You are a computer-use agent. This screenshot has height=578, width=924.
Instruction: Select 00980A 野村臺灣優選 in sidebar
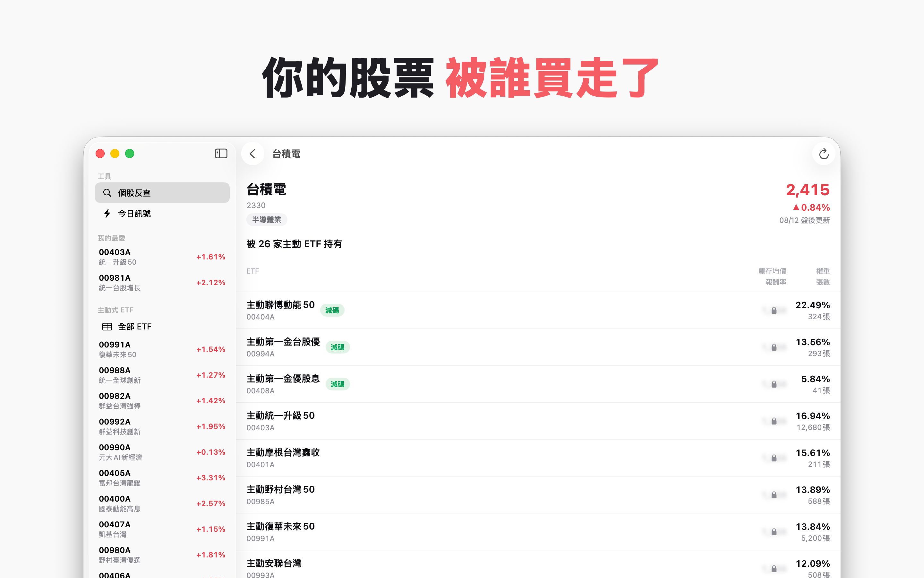[x=162, y=555]
